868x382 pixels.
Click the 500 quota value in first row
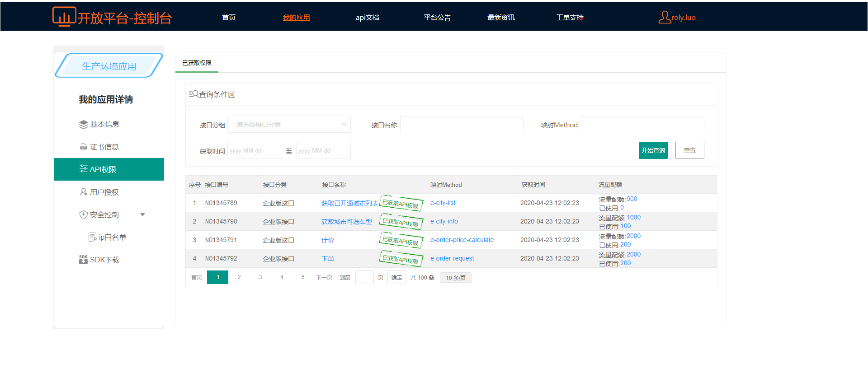(632, 199)
